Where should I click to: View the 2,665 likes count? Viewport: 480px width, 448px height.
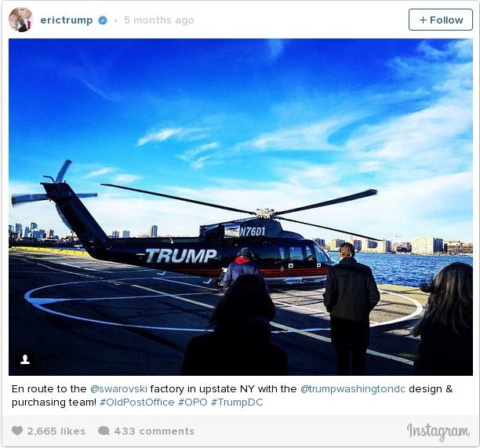click(x=56, y=432)
